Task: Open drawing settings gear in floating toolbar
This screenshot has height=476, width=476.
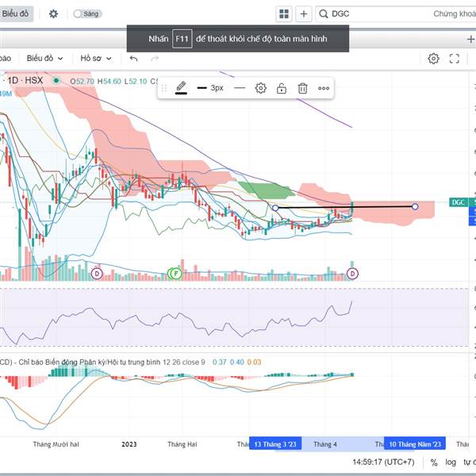Action: click(x=261, y=88)
